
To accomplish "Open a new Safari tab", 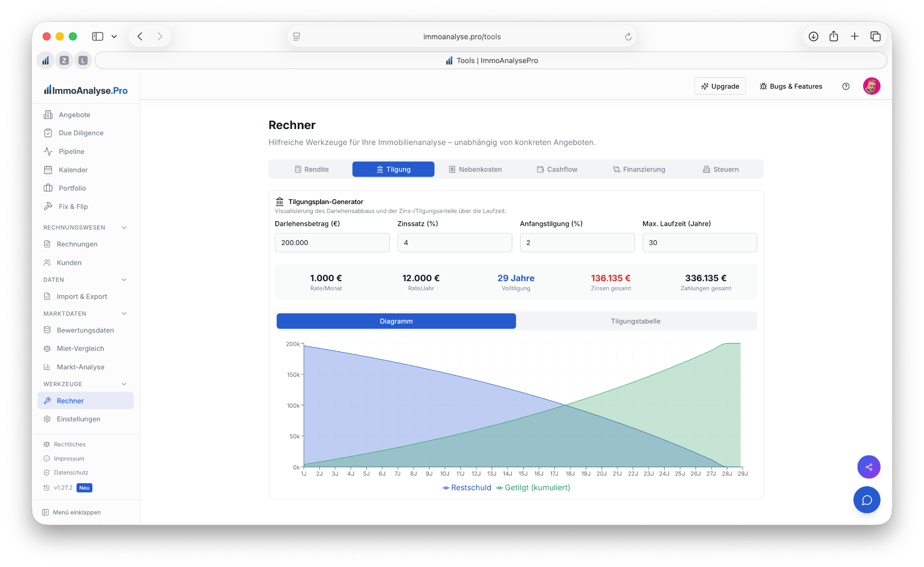I will pyautogui.click(x=854, y=36).
